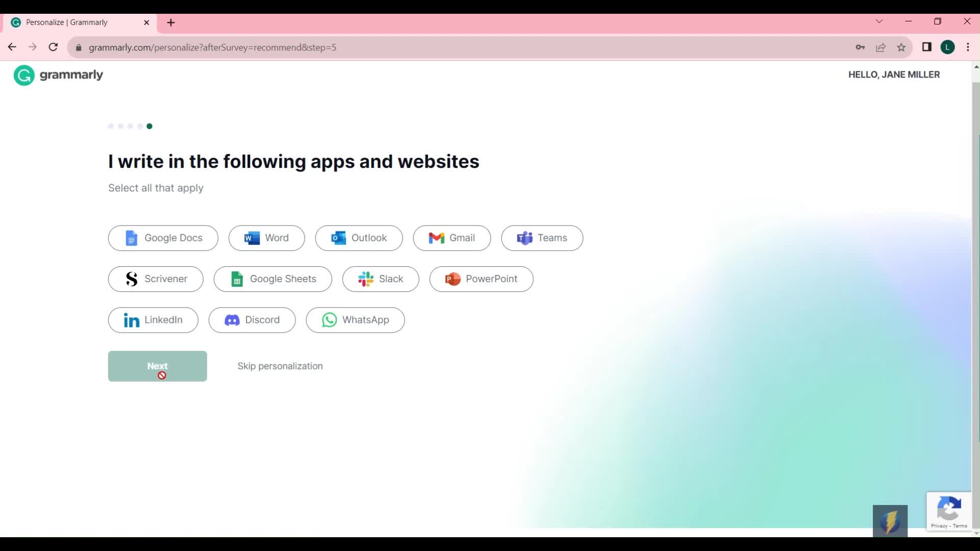The height and width of the screenshot is (551, 980).
Task: Click the Next button
Action: click(x=157, y=366)
